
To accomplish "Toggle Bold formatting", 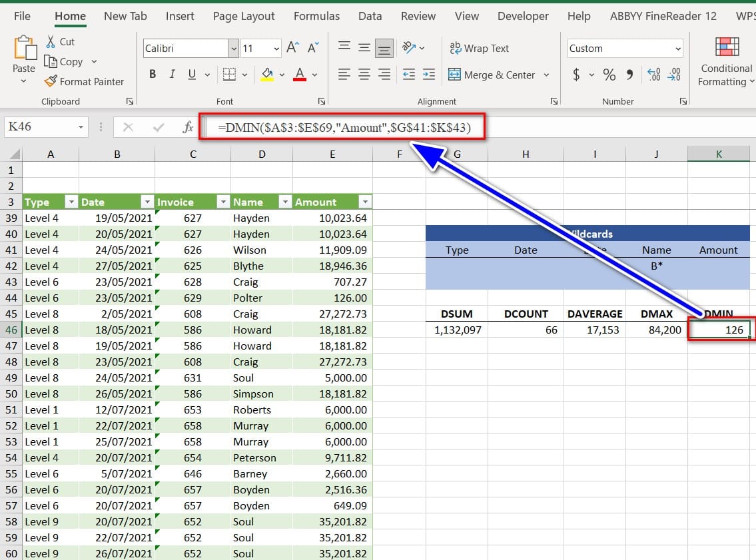I will 153,75.
